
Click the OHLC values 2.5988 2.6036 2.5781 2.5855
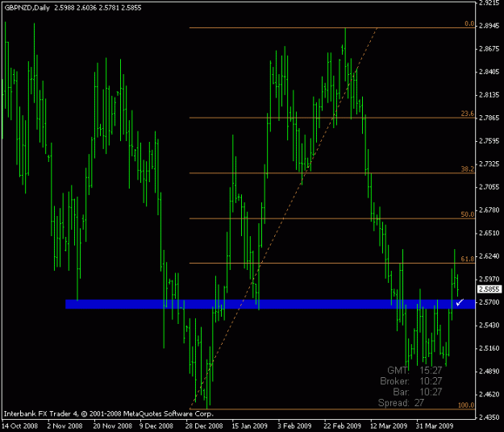(x=98, y=8)
